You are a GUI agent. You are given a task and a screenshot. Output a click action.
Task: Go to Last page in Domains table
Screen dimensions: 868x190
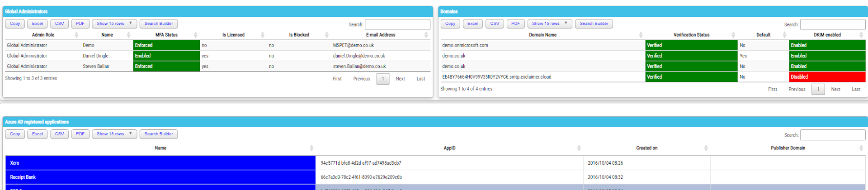coord(856,89)
